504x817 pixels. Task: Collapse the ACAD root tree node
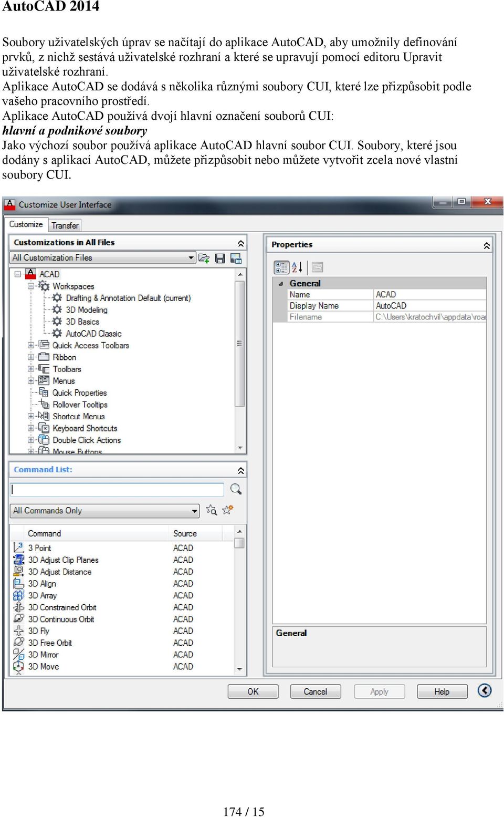(x=18, y=274)
